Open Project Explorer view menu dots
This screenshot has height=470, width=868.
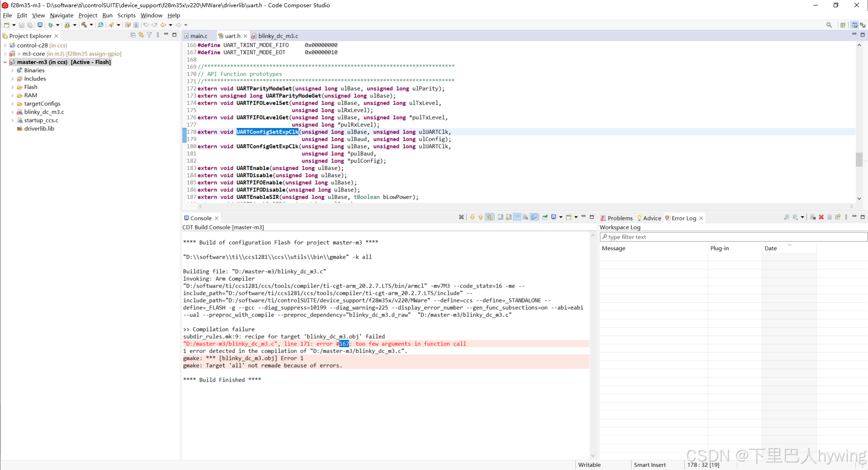tap(158, 35)
